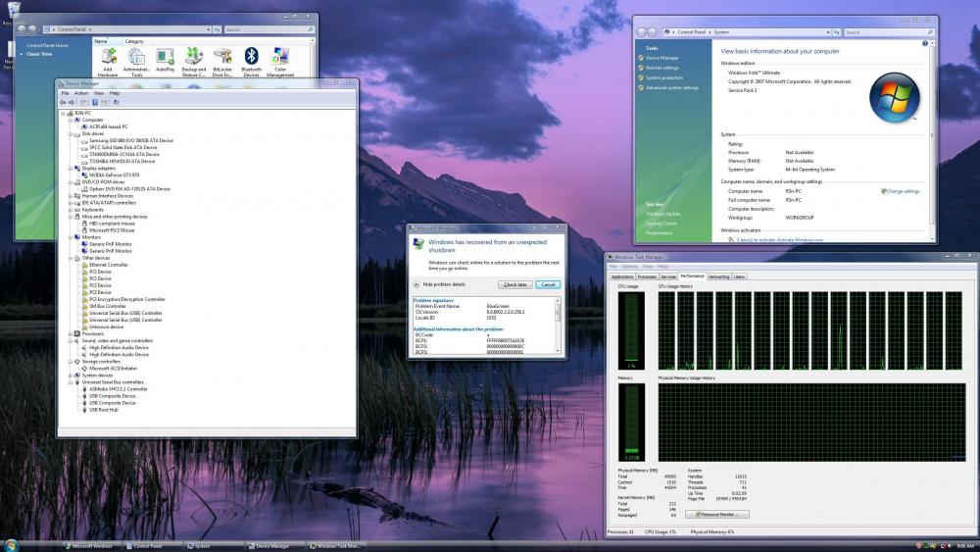
Task: Click the Check later button
Action: coord(514,284)
